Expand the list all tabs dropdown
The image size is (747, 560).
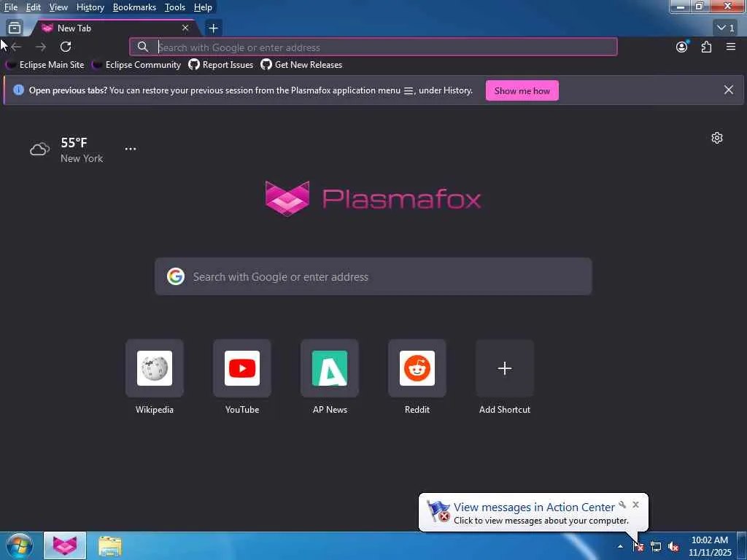point(726,28)
